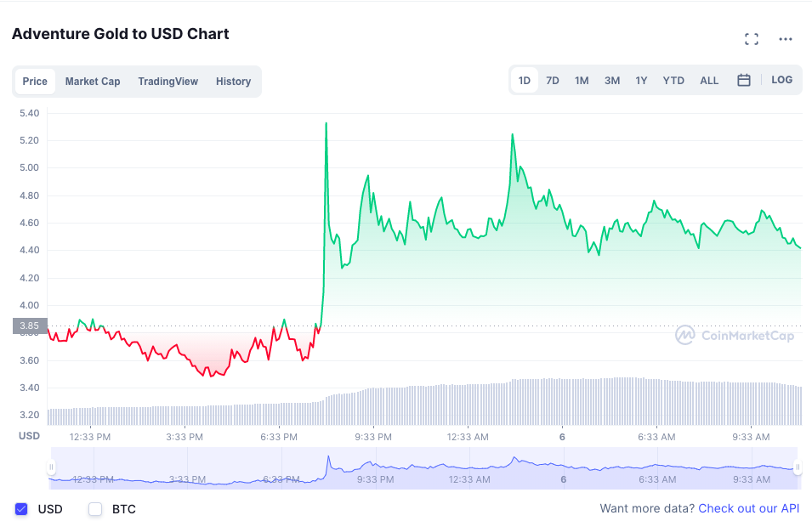Screen dimensions: 812x521
Task: Check the BTC currency checkbox
Action: 95,509
